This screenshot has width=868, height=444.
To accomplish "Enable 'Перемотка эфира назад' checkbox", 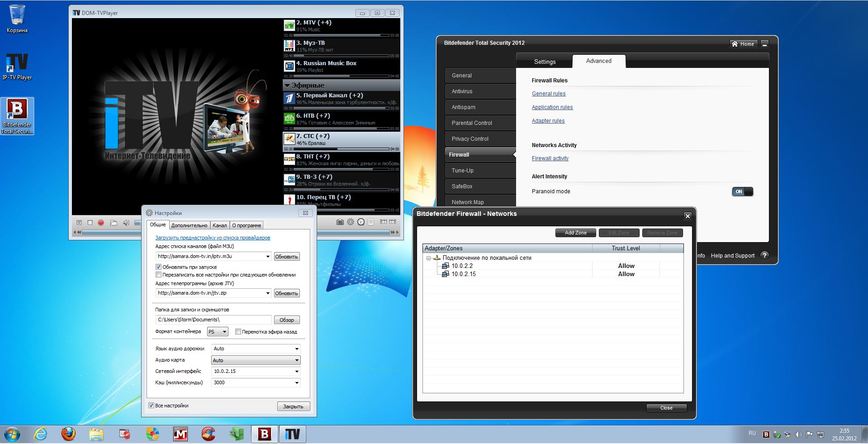I will [x=238, y=332].
